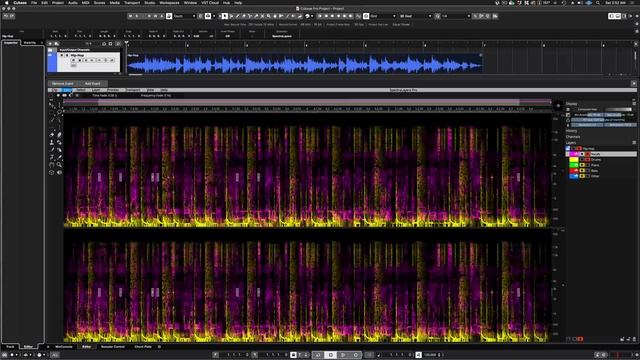Screen dimensions: 640x360
Task: Collapse the Display section header
Action: coord(571,104)
